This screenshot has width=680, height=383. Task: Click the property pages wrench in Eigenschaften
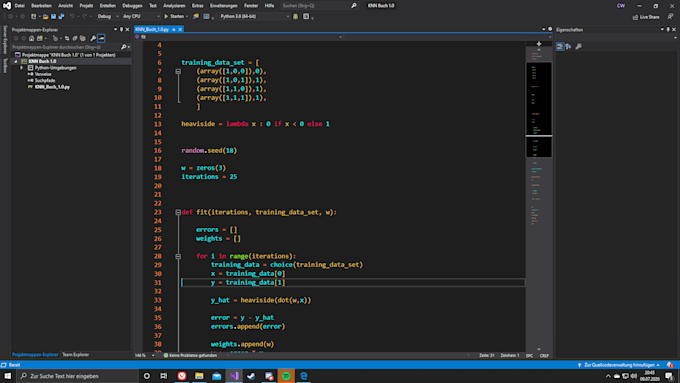579,46
